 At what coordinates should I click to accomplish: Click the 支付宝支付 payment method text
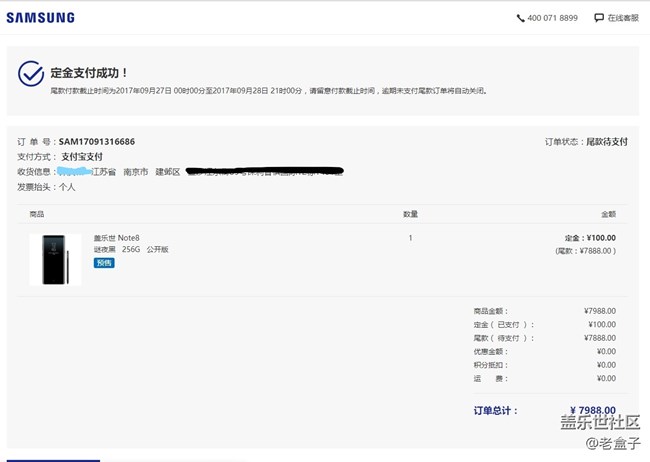click(x=82, y=157)
